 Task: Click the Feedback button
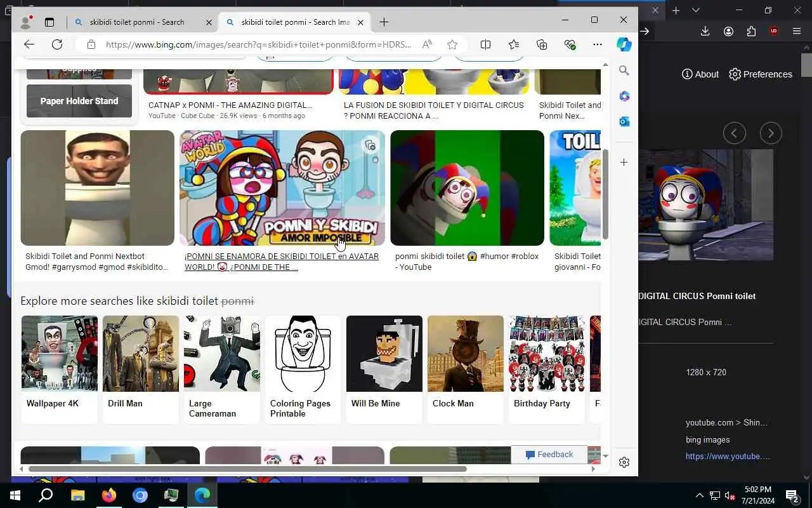(549, 455)
